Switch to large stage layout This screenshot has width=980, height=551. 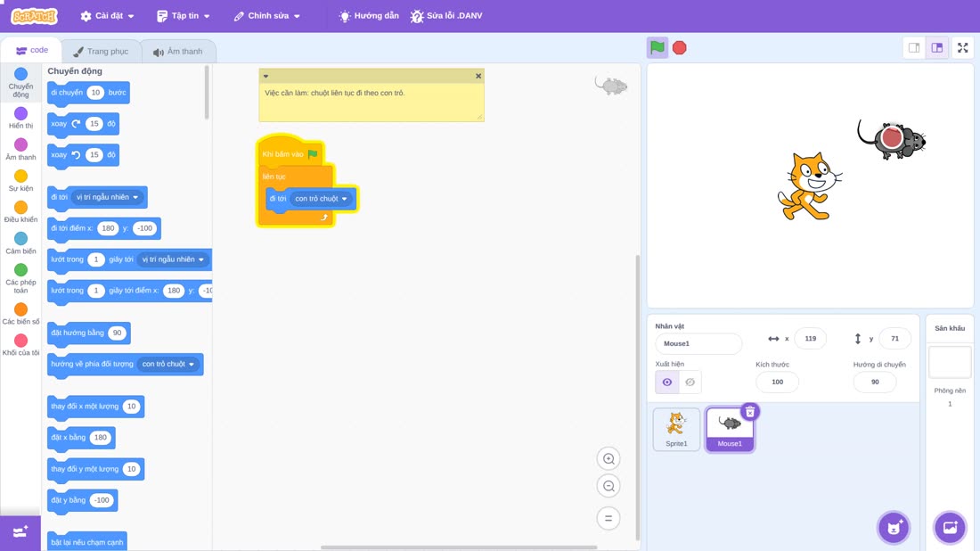click(937, 47)
